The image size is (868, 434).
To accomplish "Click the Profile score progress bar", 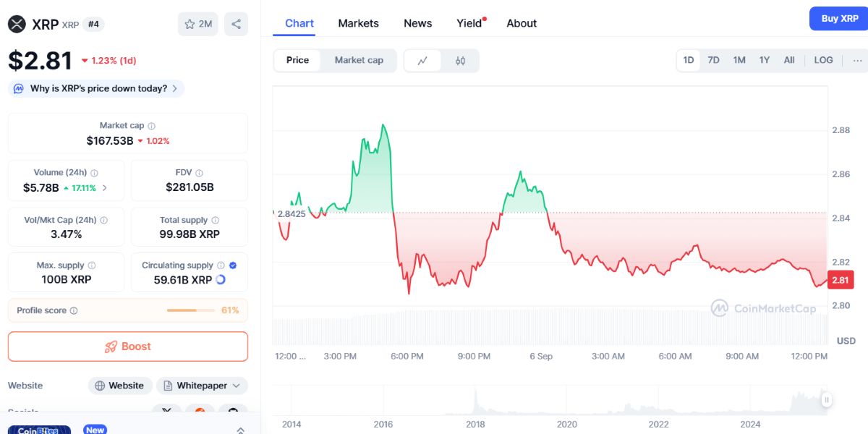I will point(190,310).
